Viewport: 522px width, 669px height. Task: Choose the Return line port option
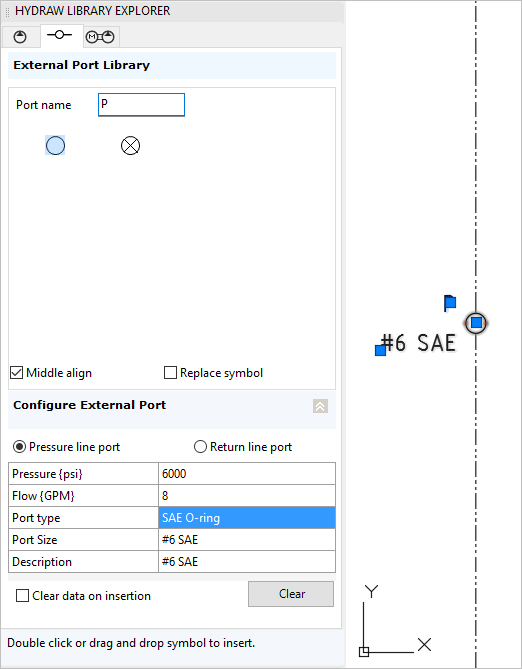[200, 447]
